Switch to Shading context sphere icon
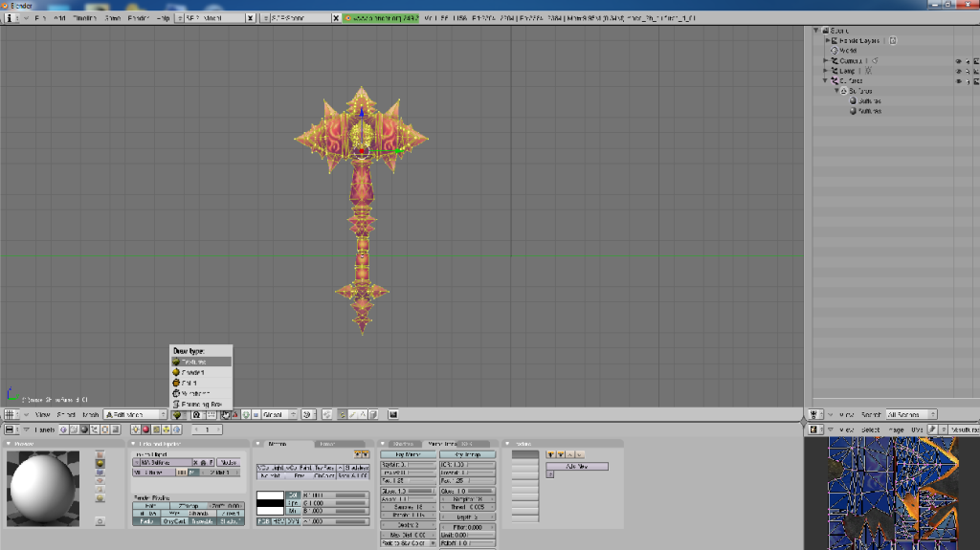Viewport: 980px width, 550px height. 84,429
